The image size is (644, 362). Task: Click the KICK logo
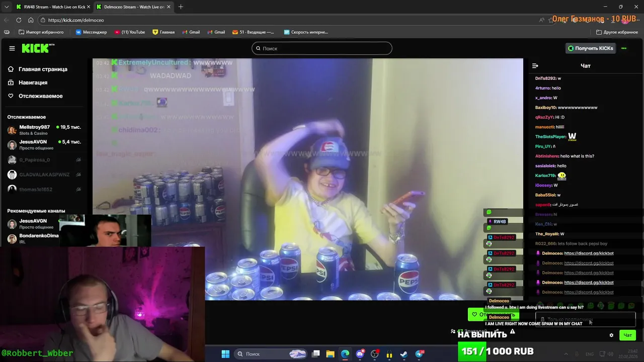pos(38,48)
